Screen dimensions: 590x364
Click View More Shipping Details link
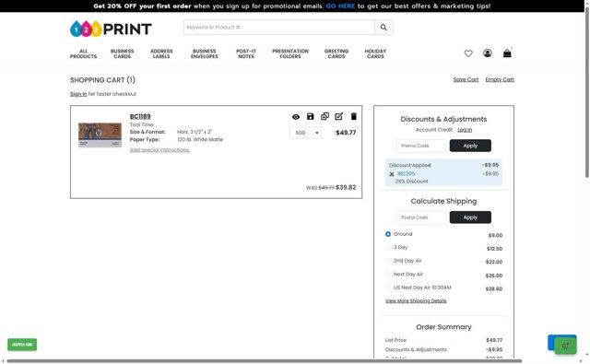tap(416, 300)
